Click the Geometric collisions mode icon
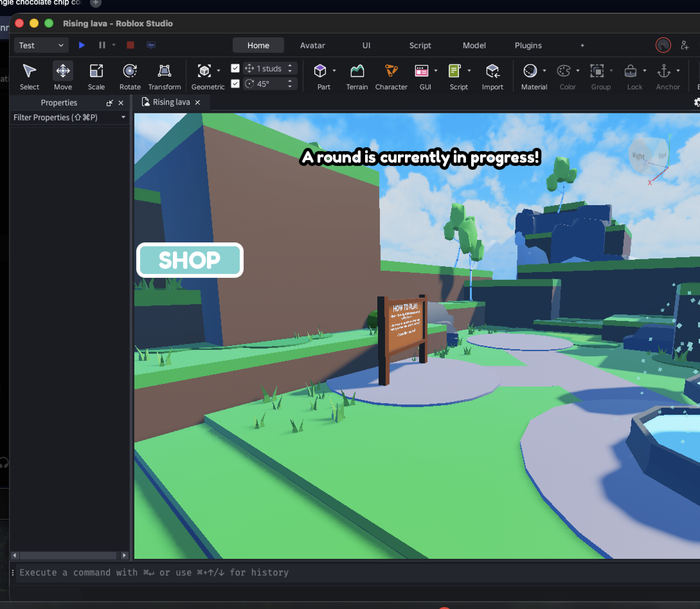Viewport: 700px width, 609px height. [x=204, y=71]
